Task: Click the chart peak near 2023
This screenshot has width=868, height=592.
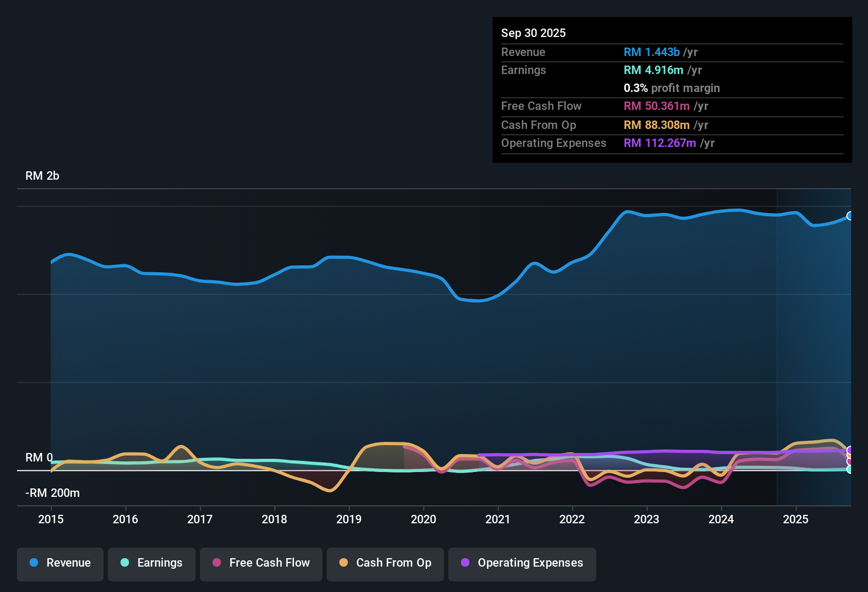Action: click(x=629, y=211)
